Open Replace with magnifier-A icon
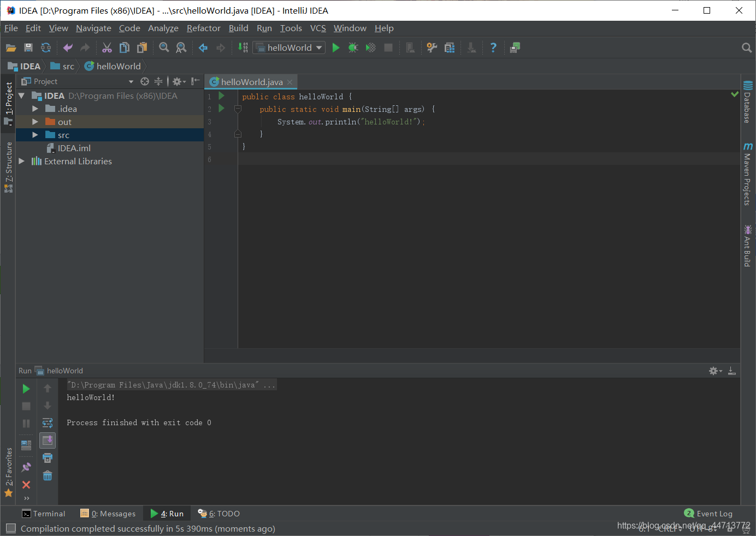This screenshot has height=536, width=756. pyautogui.click(x=181, y=48)
